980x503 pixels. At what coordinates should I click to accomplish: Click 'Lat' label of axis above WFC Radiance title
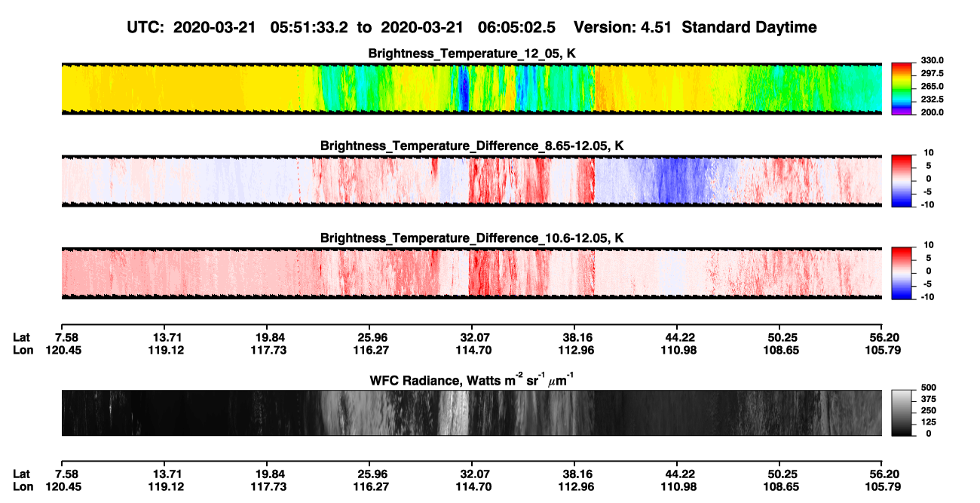pos(20,337)
